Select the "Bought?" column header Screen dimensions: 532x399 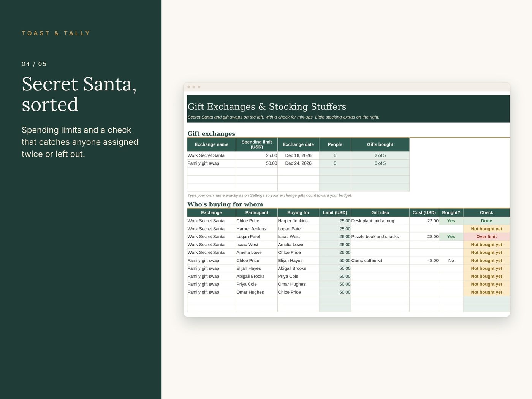pos(451,213)
